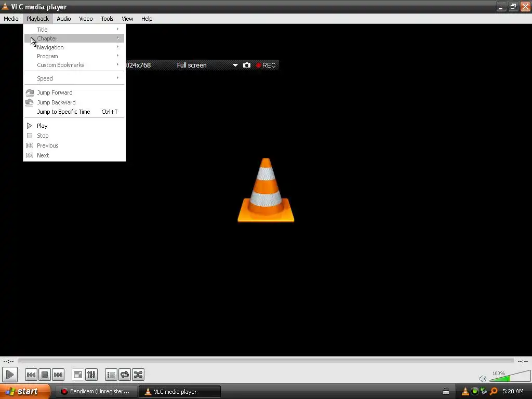This screenshot has width=532, height=399.
Task: Click the Bandicam camera screenshot icon
Action: (x=247, y=65)
